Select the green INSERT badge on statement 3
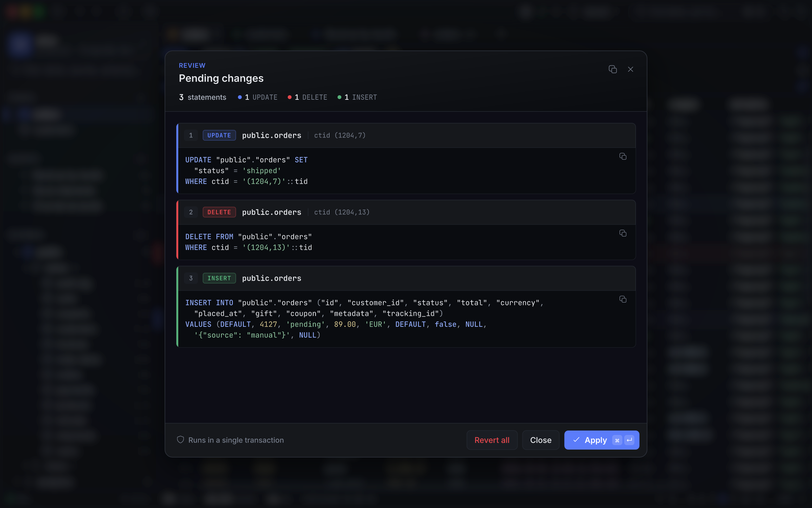812x508 pixels. [219, 278]
